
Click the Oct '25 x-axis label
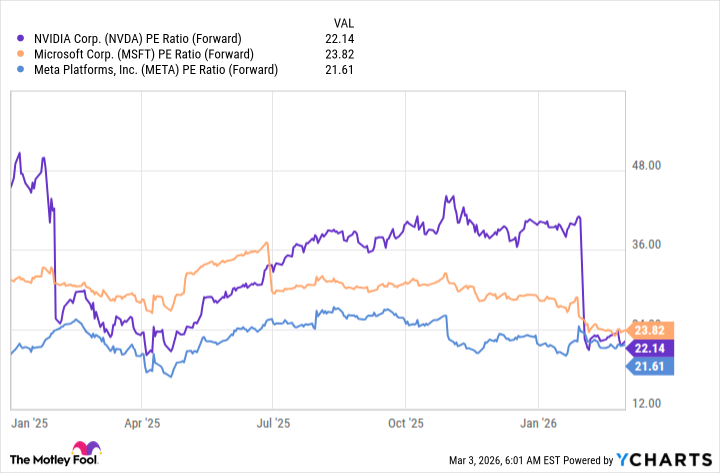tap(406, 425)
